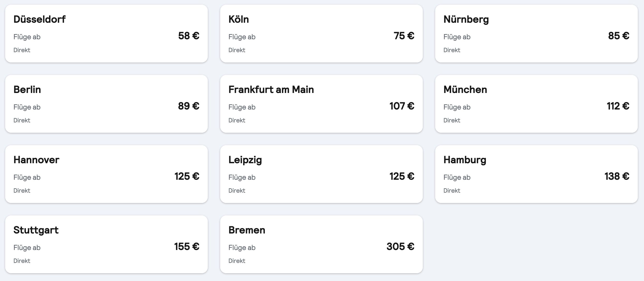Open Hamburg flights from 138 €
Viewport: 644px width, 281px height.
pos(536,174)
